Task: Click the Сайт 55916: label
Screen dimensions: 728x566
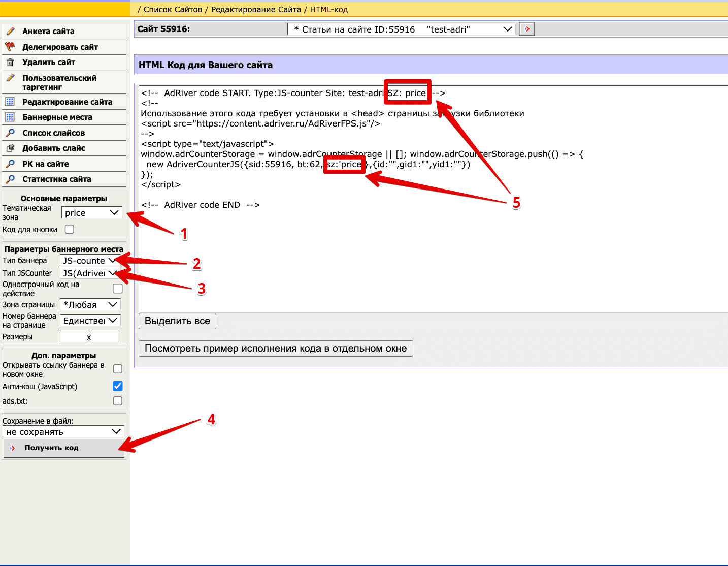Action: (163, 29)
